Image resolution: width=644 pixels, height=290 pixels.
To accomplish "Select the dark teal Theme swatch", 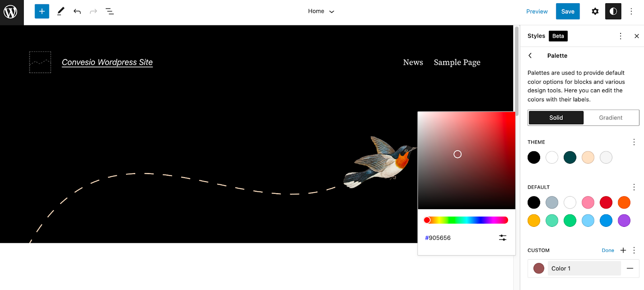I will coord(570,157).
